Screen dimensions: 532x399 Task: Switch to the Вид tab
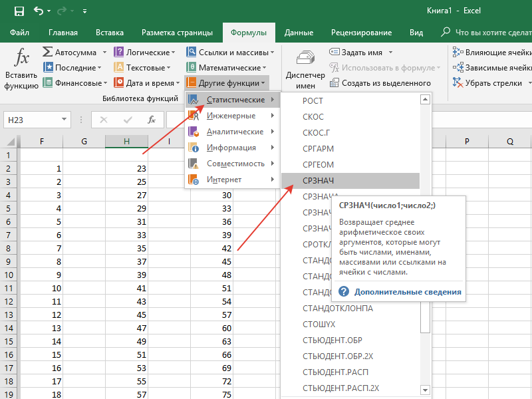click(416, 33)
